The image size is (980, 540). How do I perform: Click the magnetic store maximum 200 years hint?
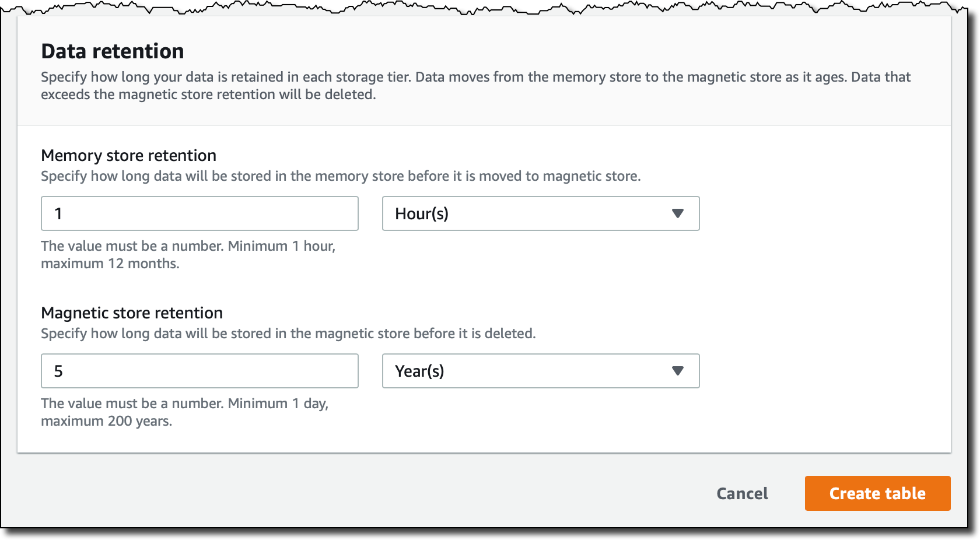pos(184,412)
